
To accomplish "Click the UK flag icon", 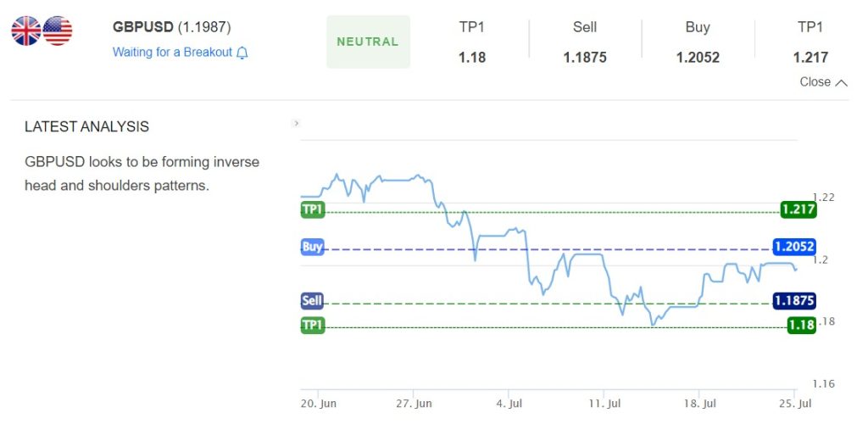I will (26, 31).
